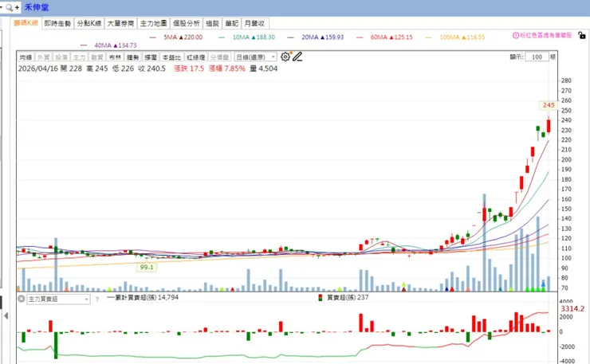
Task: Click the red-green traffic light 買賣超 icon
Action: 321,298
